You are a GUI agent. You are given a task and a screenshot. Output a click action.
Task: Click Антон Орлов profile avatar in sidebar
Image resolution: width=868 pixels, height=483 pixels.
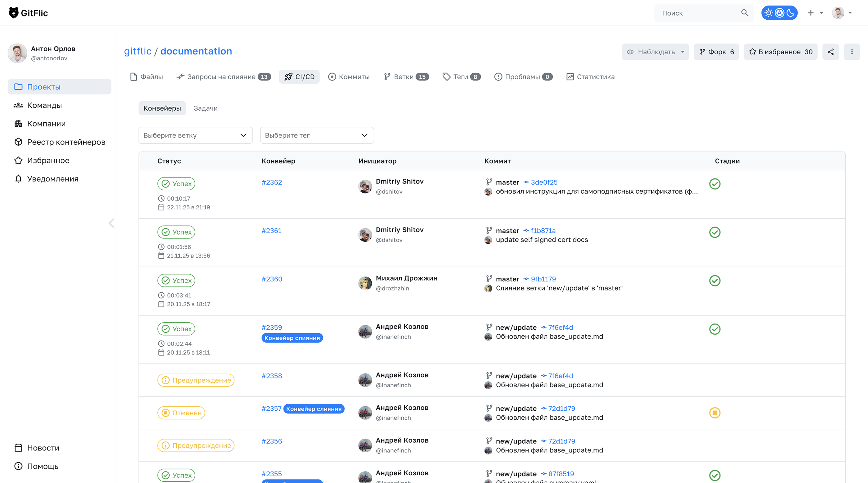(17, 53)
